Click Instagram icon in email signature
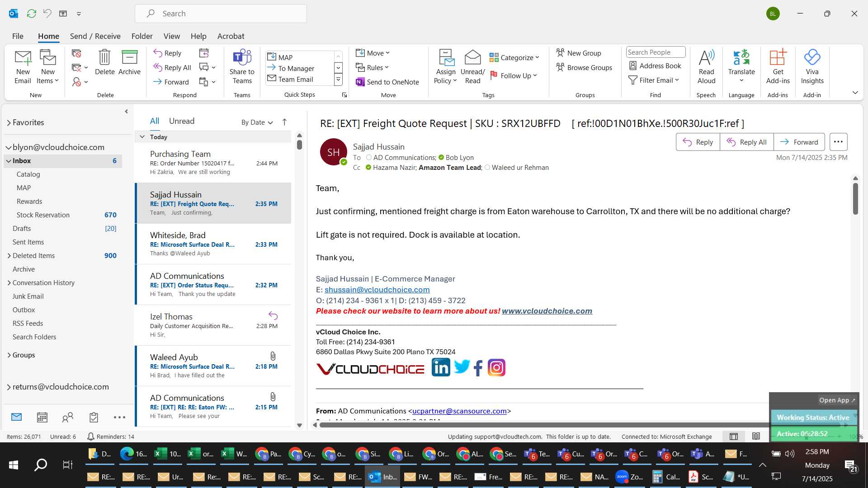 pos(496,367)
